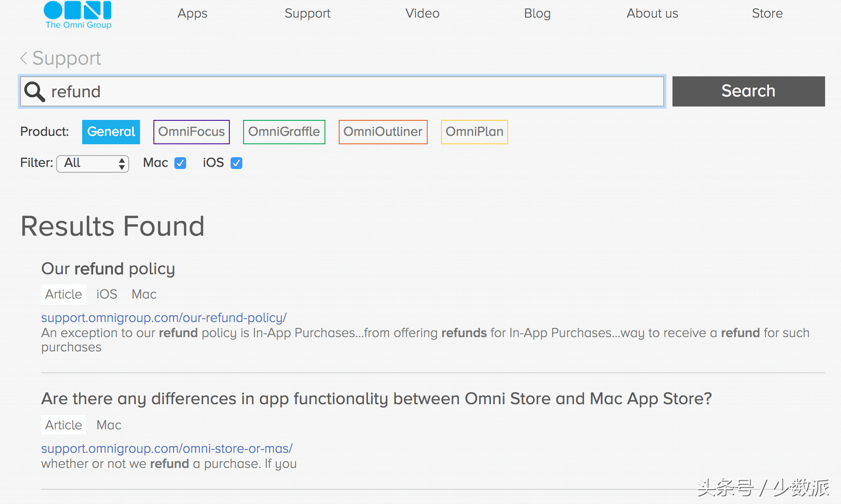This screenshot has height=504, width=841.
Task: Click the Omni Group logo
Action: (x=78, y=15)
